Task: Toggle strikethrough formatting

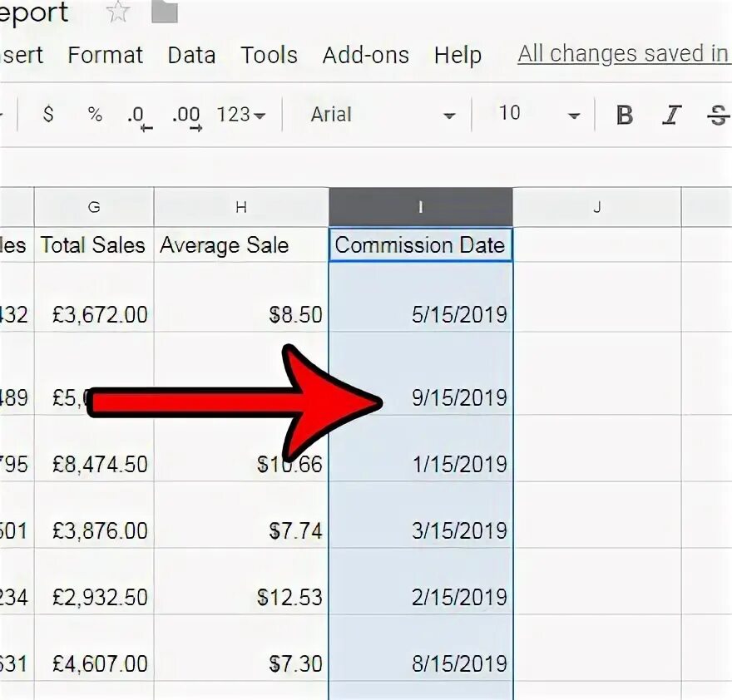Action: [717, 116]
